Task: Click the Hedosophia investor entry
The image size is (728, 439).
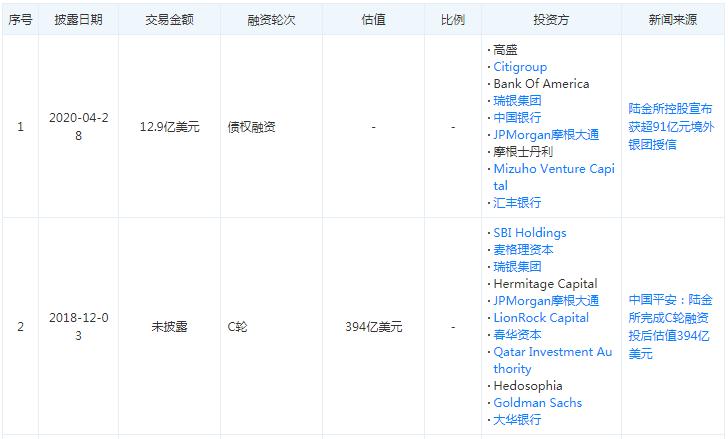Action: coord(528,386)
